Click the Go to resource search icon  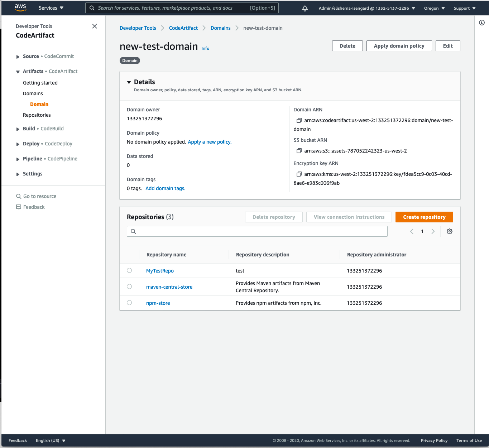coord(19,196)
